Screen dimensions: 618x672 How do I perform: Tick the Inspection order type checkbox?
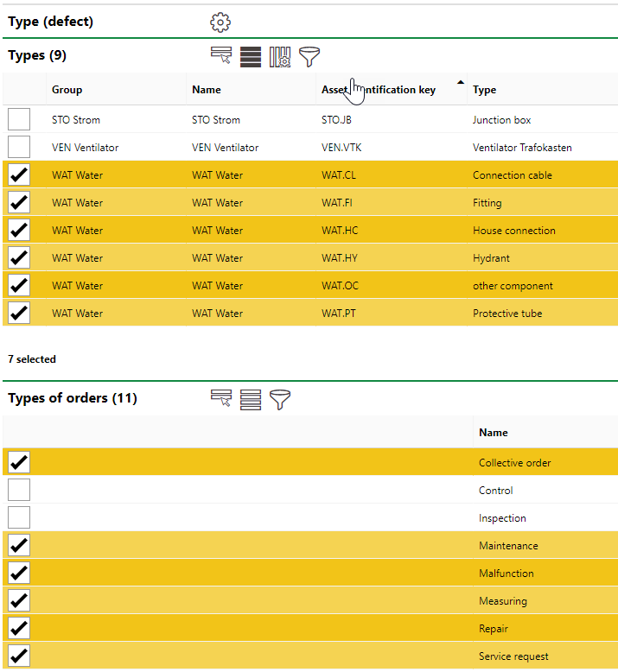coord(19,518)
